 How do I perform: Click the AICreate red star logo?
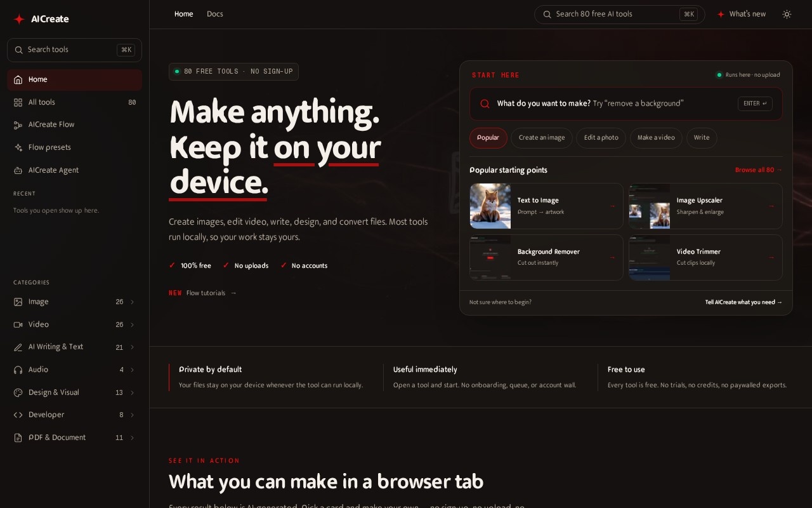point(19,19)
